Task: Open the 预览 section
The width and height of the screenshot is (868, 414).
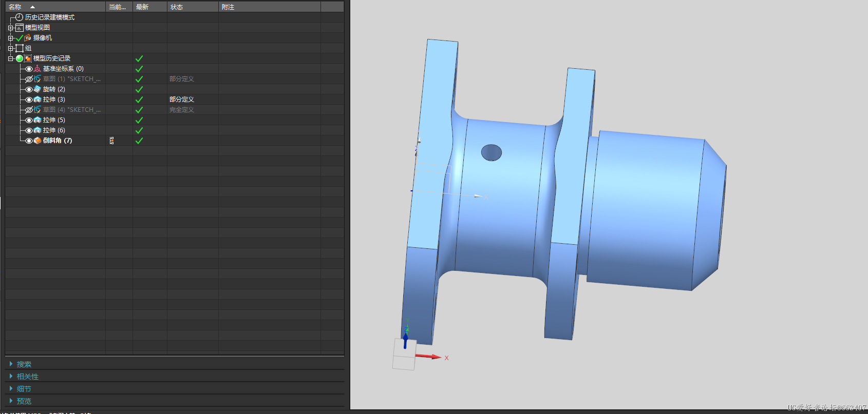Action: (24, 401)
